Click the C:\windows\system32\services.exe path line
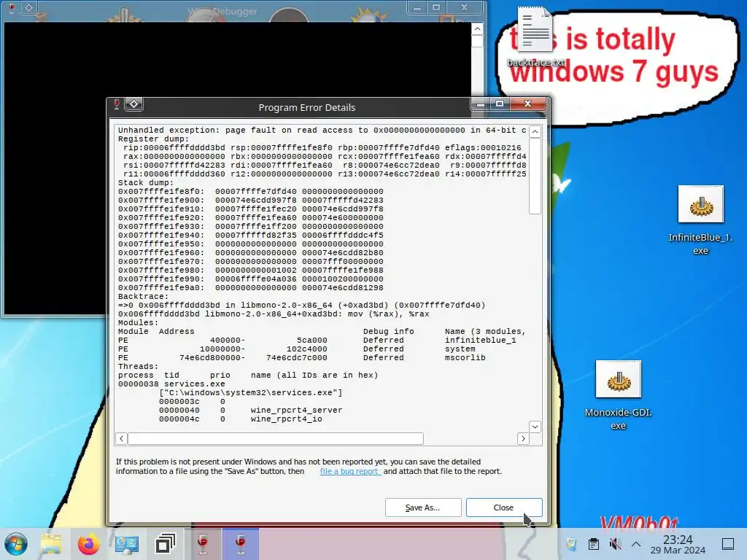This screenshot has width=747, height=560. click(251, 393)
